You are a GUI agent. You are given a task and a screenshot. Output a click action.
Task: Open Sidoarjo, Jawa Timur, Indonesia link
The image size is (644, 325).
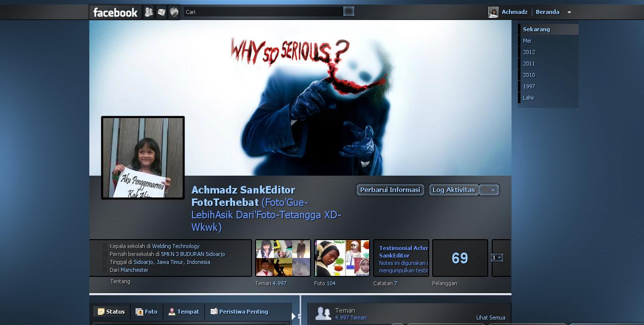click(172, 262)
